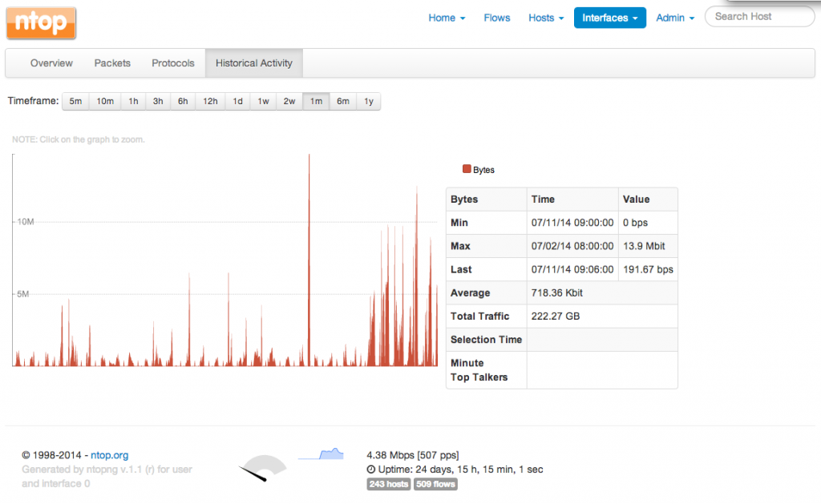Click the Last time 07/11/14 09:06:00
This screenshot has width=821, height=504.
(572, 269)
